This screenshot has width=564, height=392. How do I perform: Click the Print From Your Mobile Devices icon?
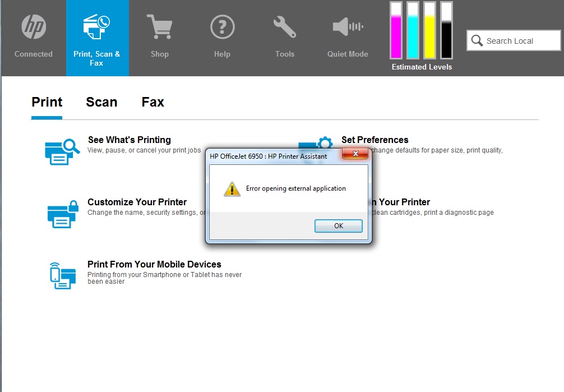pos(63,276)
